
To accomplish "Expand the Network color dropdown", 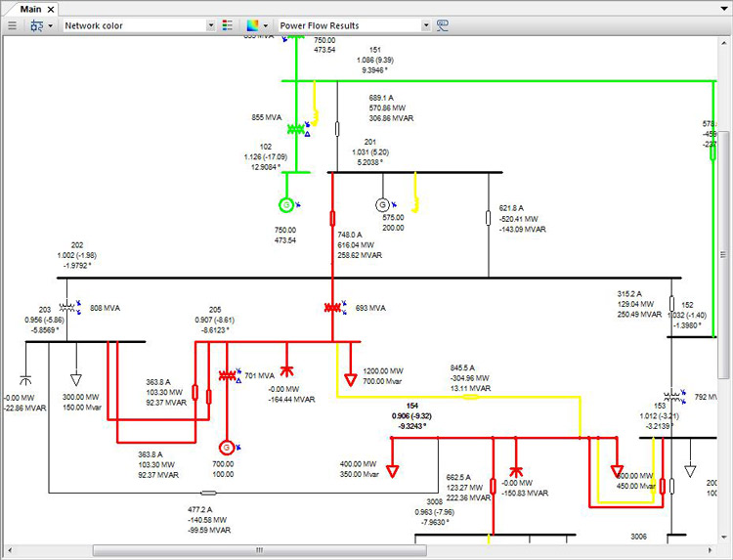I will (x=211, y=25).
